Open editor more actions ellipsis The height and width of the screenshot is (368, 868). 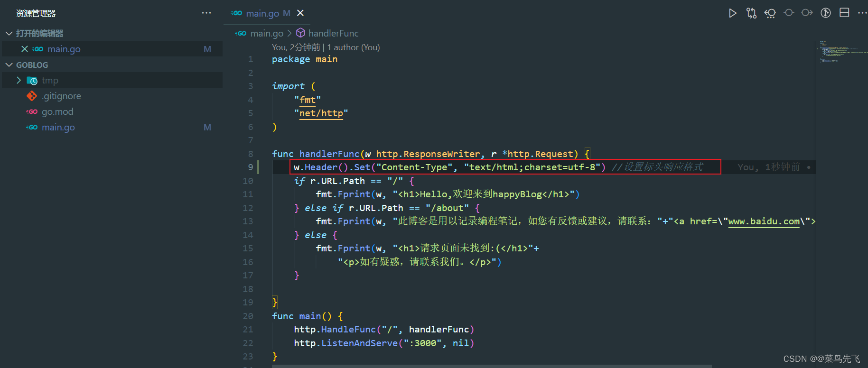[862, 13]
